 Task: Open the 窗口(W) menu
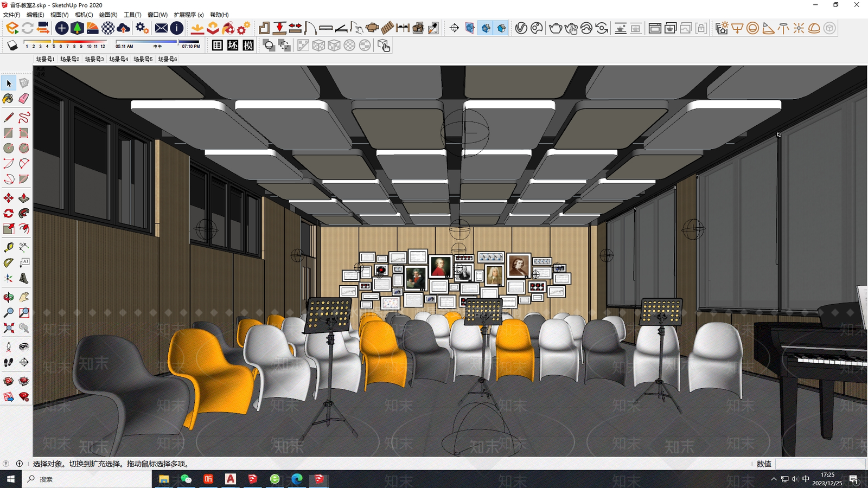click(157, 15)
